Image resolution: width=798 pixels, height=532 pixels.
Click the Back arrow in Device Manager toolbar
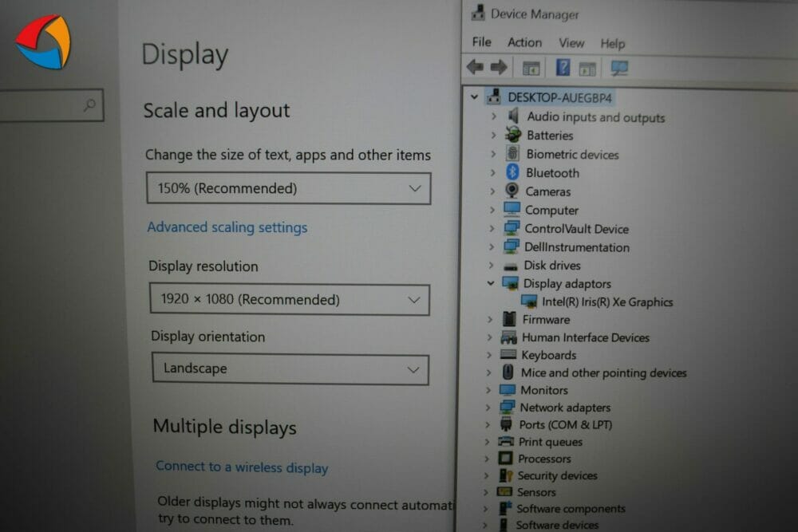coord(475,67)
